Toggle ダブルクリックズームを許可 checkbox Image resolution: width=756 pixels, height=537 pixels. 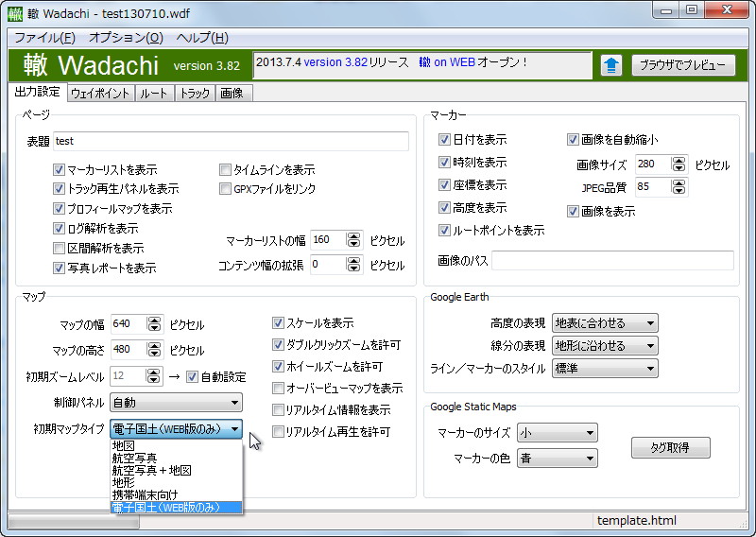coord(278,344)
